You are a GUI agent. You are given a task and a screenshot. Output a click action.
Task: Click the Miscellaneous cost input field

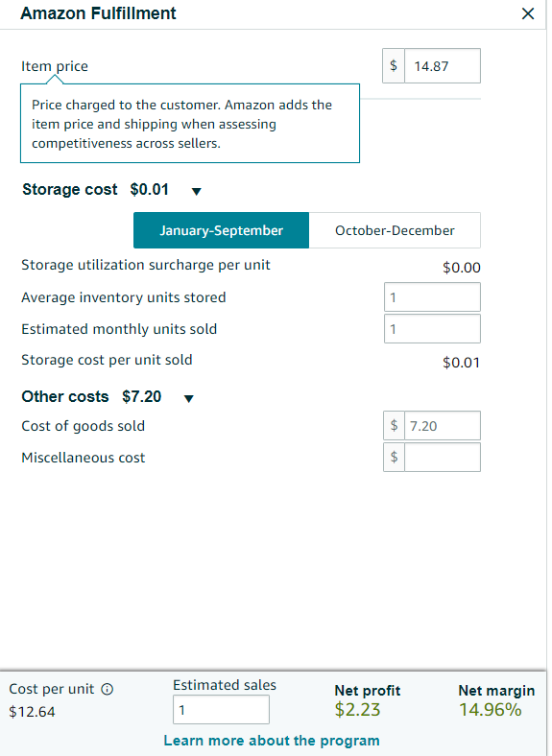[443, 457]
